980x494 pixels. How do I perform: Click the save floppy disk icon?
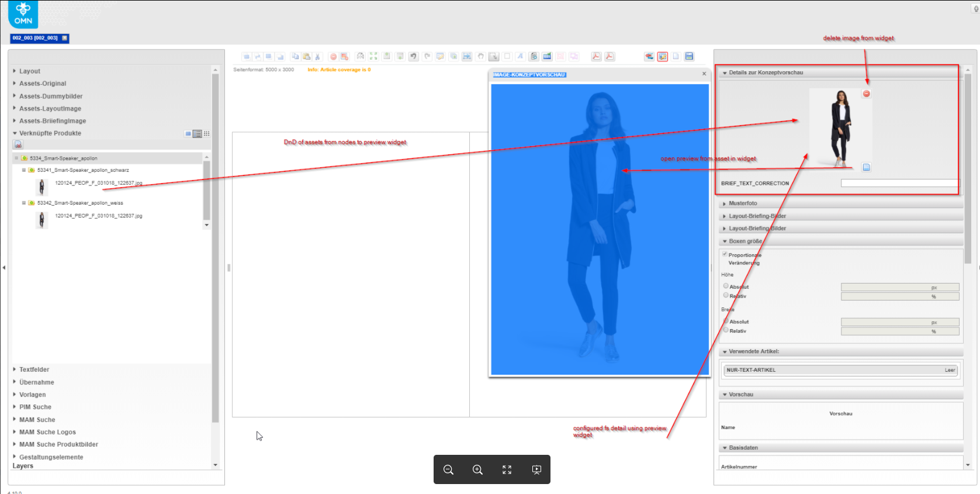(x=689, y=57)
